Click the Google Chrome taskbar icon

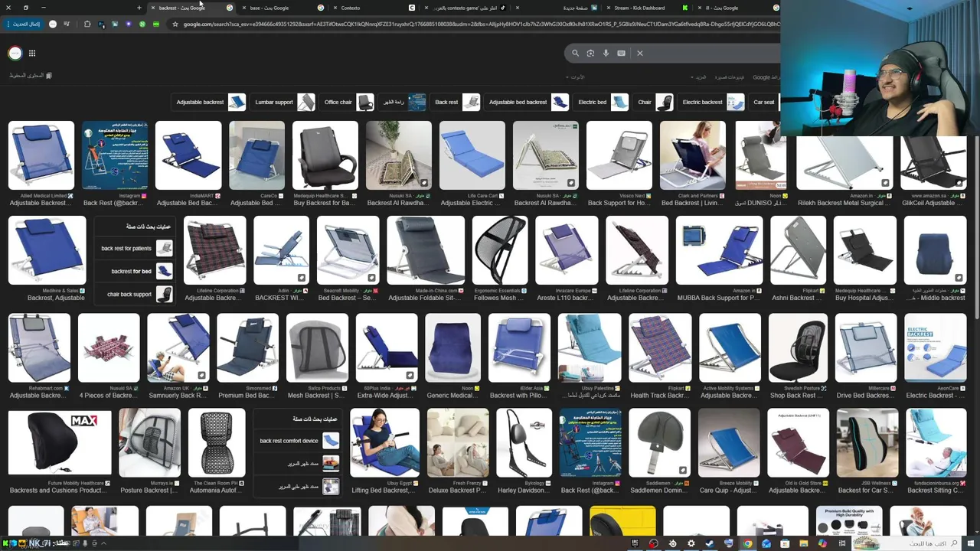pyautogui.click(x=748, y=544)
